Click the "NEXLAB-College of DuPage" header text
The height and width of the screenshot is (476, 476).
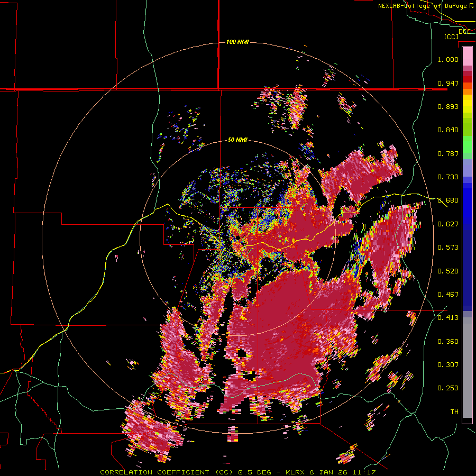click(x=422, y=6)
